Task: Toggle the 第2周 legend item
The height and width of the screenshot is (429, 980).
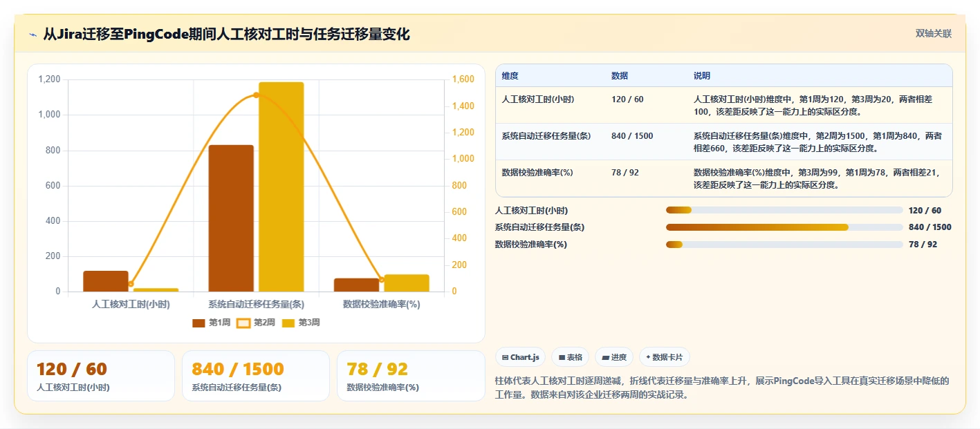Action: click(x=256, y=323)
